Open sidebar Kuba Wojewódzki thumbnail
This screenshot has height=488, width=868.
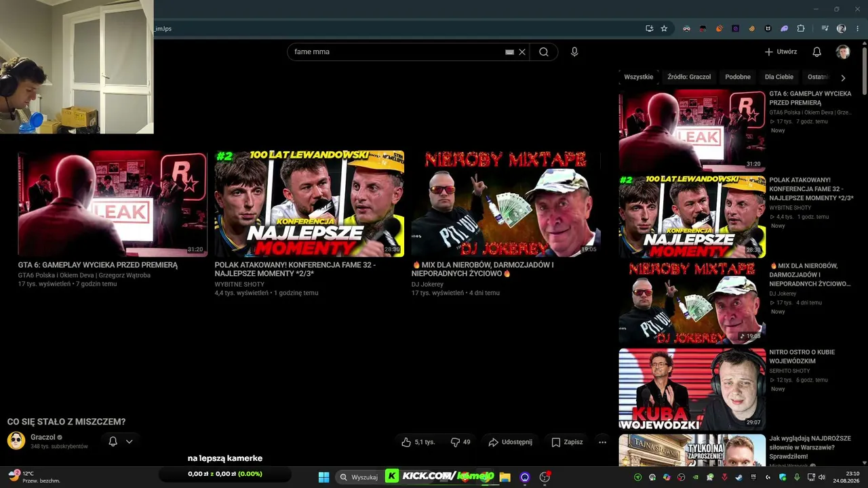coord(692,390)
